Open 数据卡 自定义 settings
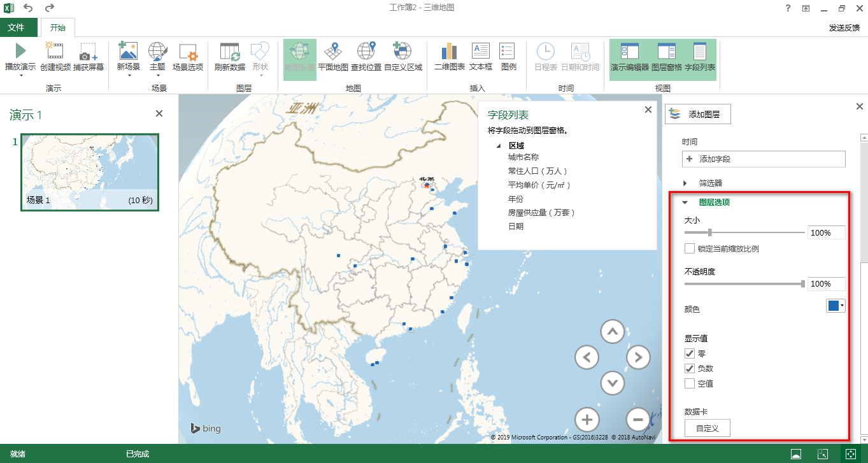This screenshot has height=463, width=868. click(x=707, y=427)
